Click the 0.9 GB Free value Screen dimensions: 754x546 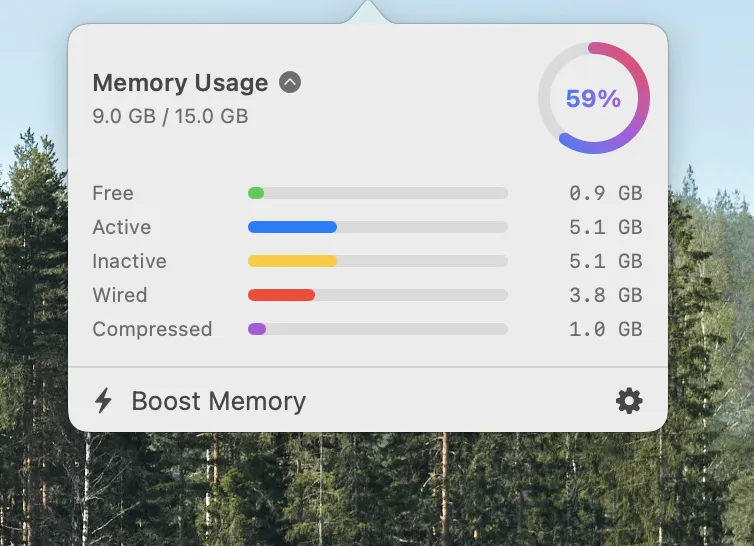pos(605,193)
